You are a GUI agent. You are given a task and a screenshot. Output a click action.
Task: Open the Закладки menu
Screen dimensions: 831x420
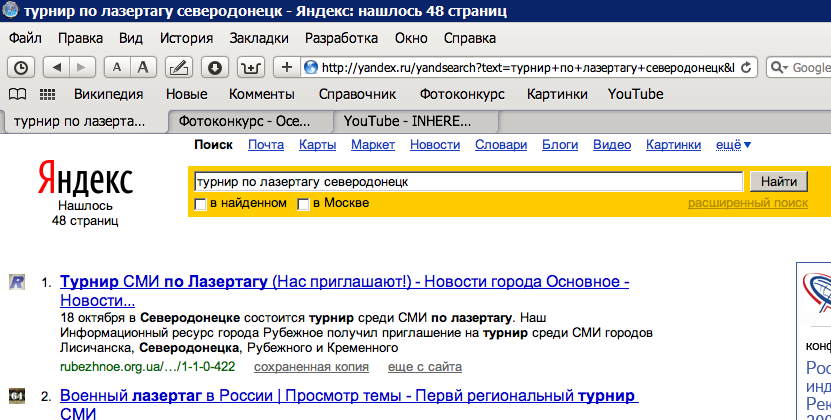pos(259,38)
